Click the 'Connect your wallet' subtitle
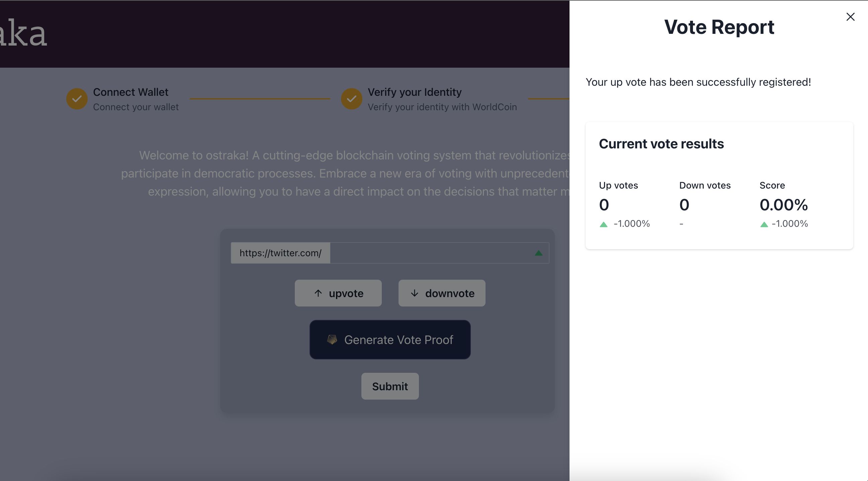The height and width of the screenshot is (481, 868). 136,107
